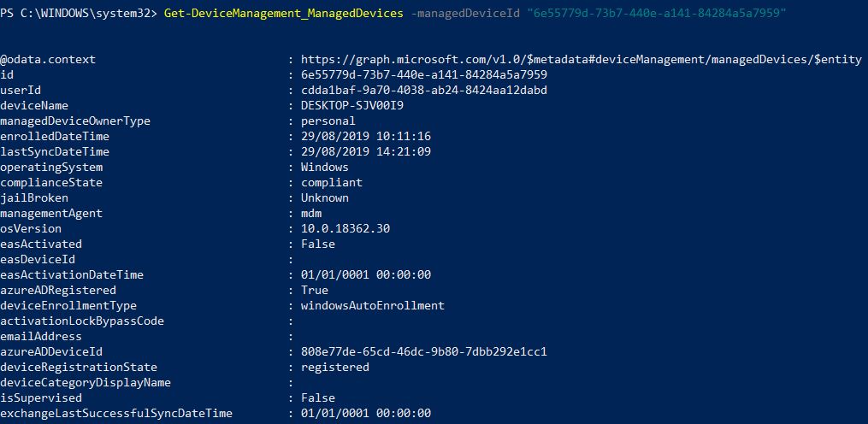Click the complianceState value compliant
868x424 pixels.
coord(332,183)
